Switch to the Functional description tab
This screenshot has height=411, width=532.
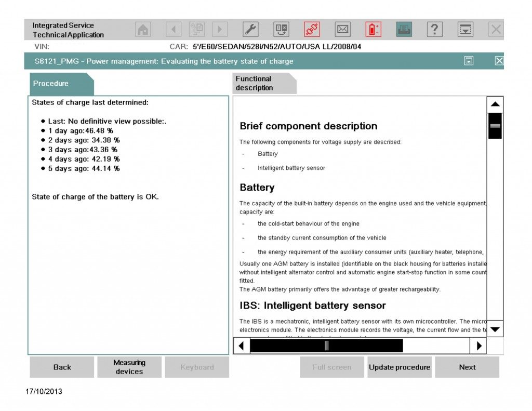coord(264,84)
